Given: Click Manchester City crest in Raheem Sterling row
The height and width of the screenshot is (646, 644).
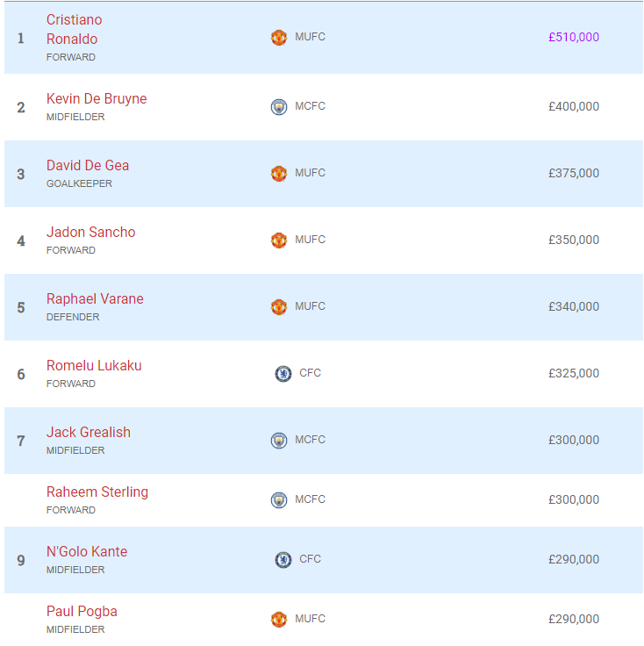Looking at the screenshot, I should point(279,500).
